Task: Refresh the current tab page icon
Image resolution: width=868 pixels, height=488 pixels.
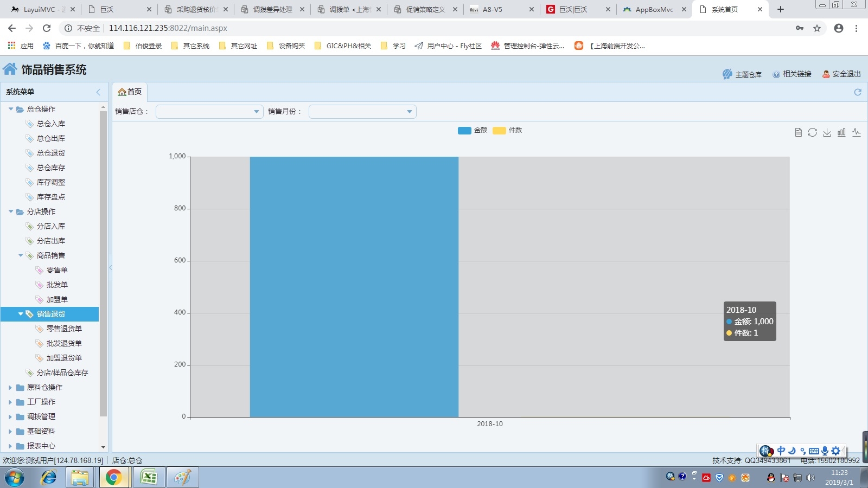Action: click(858, 92)
